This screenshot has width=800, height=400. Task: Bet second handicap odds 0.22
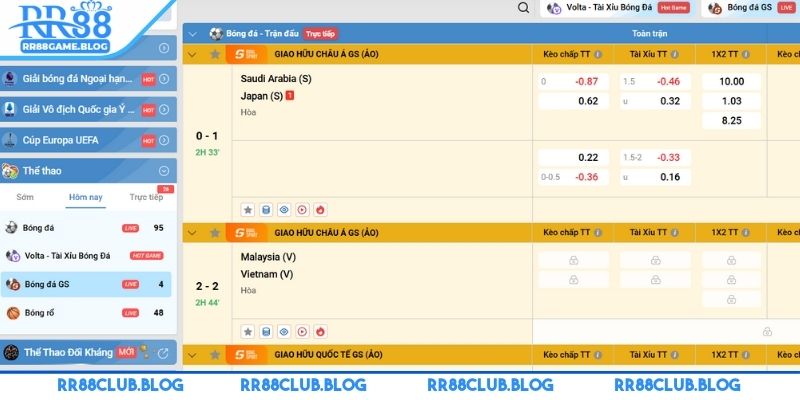tap(573, 158)
